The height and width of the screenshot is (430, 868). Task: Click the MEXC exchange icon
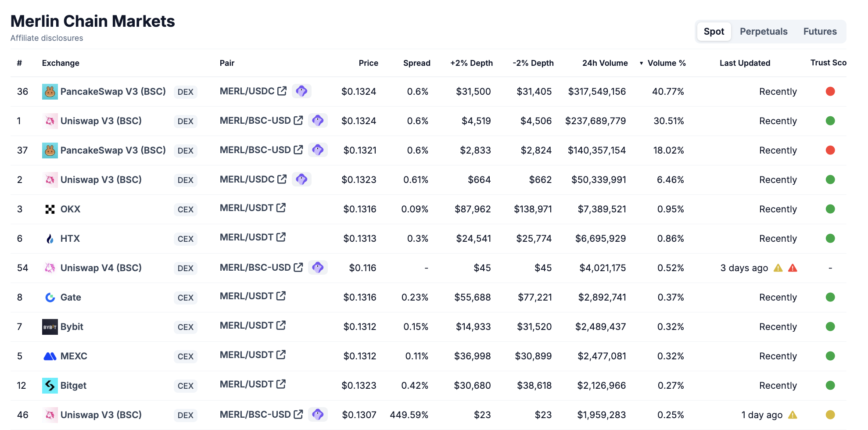click(50, 356)
